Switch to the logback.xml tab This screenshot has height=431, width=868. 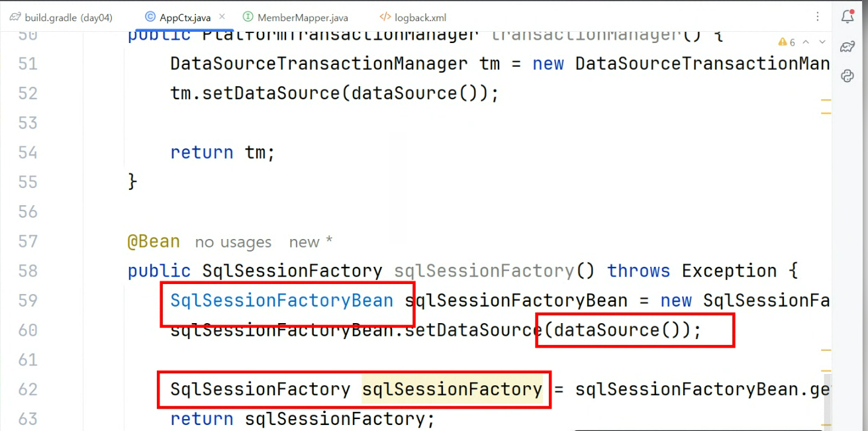pos(414,18)
